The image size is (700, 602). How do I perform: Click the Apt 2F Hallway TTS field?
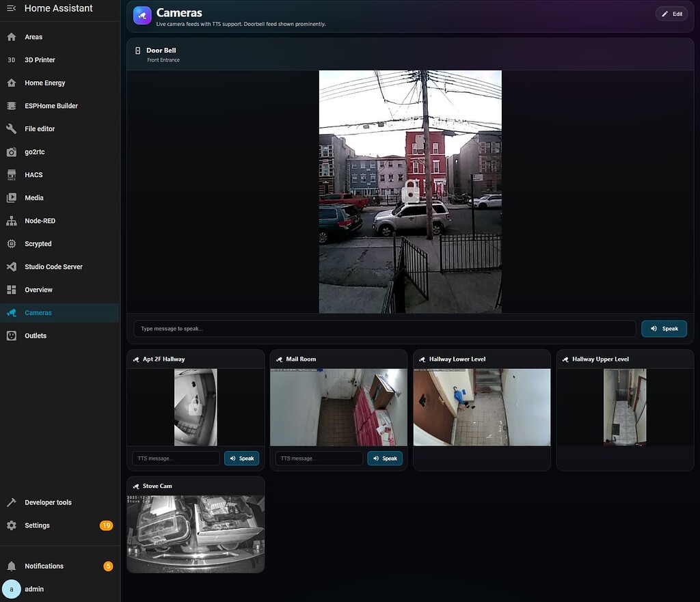coord(176,458)
